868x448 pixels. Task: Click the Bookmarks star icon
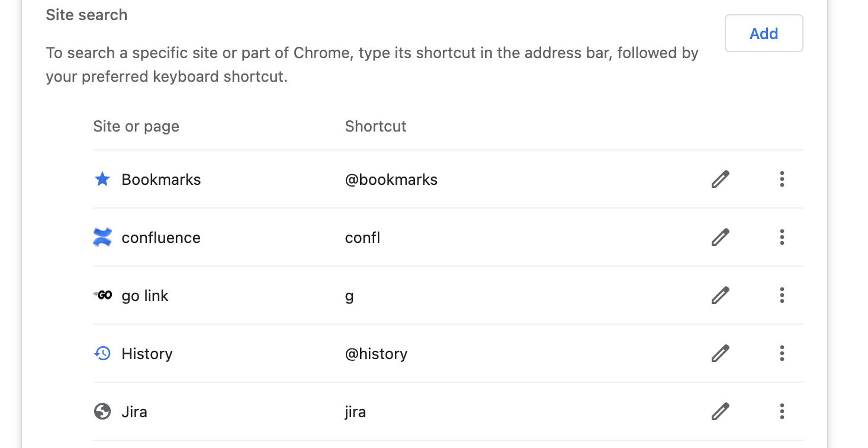102,179
